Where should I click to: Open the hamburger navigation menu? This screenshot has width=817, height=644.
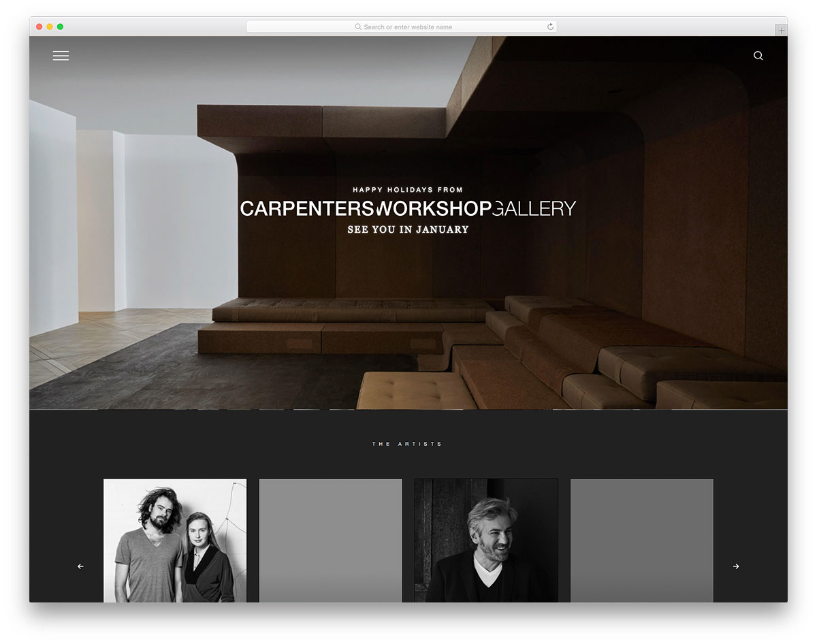[61, 56]
